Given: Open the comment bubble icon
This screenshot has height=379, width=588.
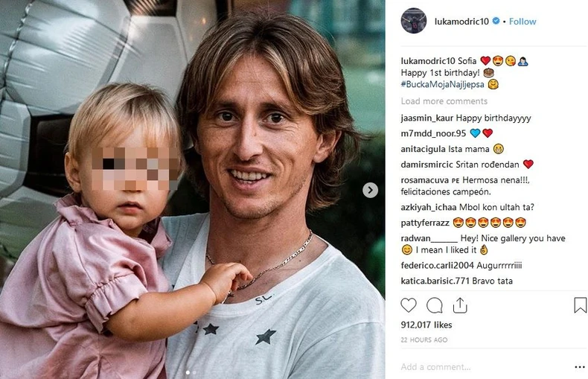Looking at the screenshot, I should click(x=434, y=305).
